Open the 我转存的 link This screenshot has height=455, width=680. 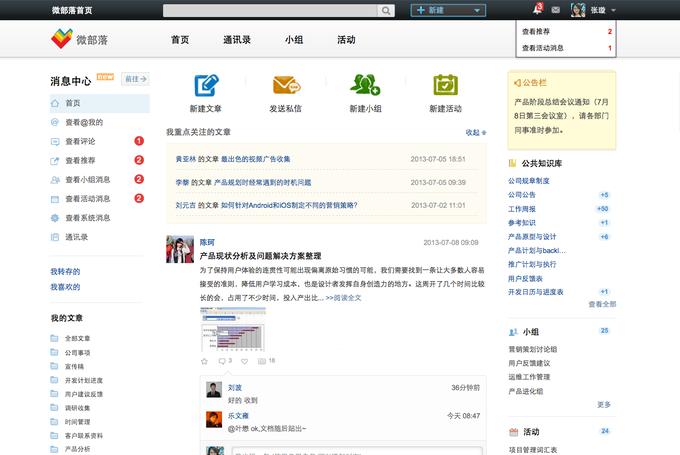(65, 272)
